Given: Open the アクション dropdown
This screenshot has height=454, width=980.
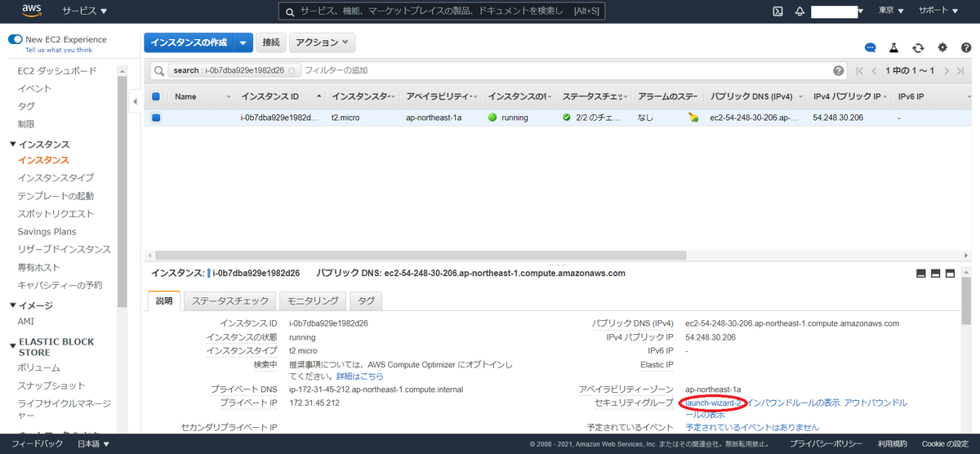Looking at the screenshot, I should coord(322,42).
